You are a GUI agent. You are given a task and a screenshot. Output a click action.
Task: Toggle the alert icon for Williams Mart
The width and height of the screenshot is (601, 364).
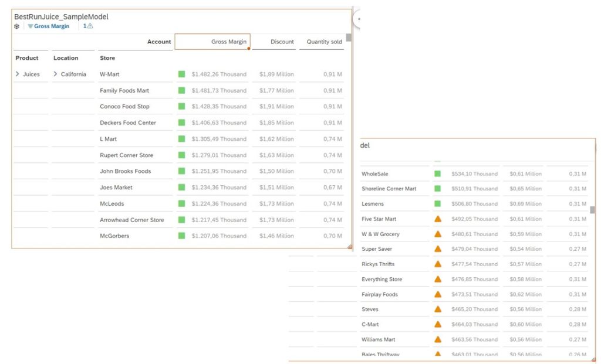(437, 339)
